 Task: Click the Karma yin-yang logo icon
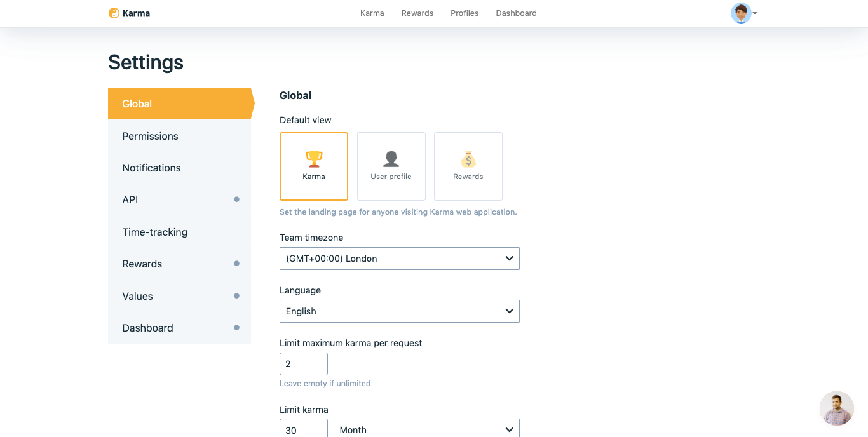pyautogui.click(x=114, y=13)
